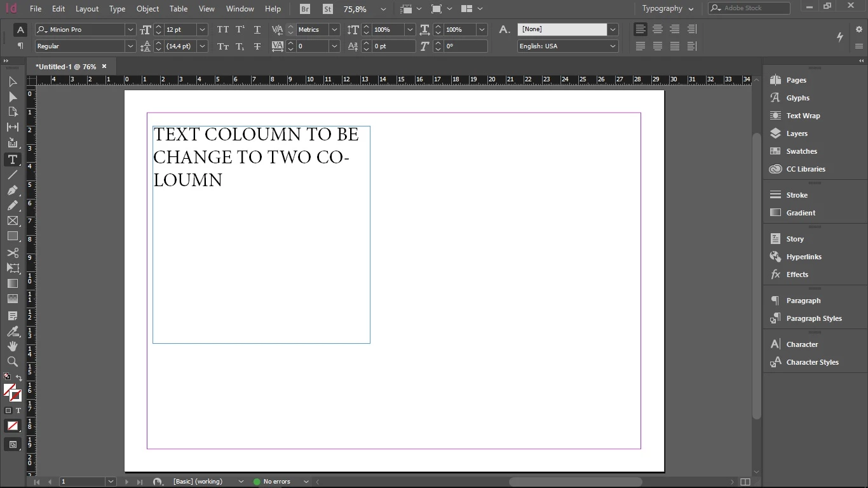Open the leading (14,4 pt) dropdown
The image size is (868, 488).
click(x=202, y=46)
